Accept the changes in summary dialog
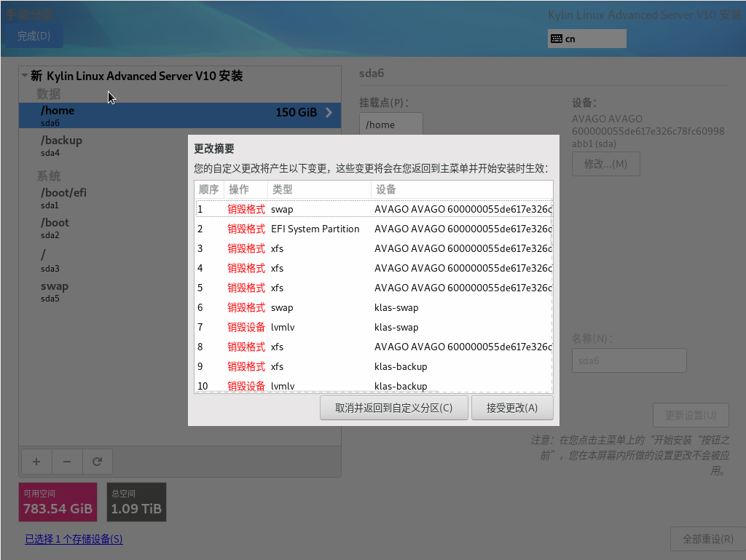The height and width of the screenshot is (560, 746). click(x=512, y=408)
